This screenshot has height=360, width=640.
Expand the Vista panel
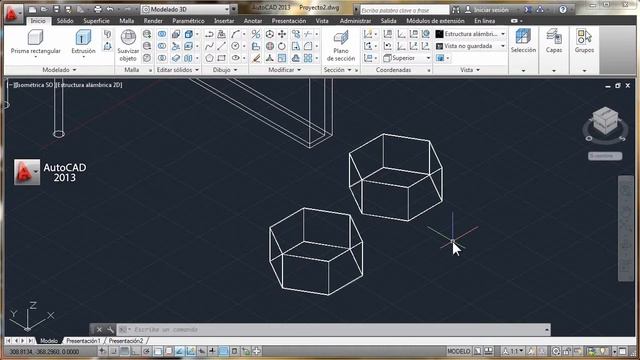point(470,70)
